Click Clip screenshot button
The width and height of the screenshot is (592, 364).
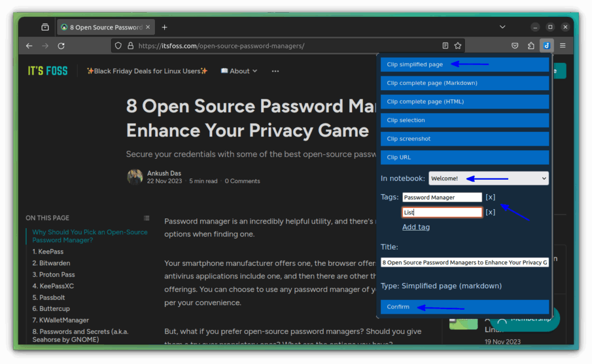click(465, 139)
